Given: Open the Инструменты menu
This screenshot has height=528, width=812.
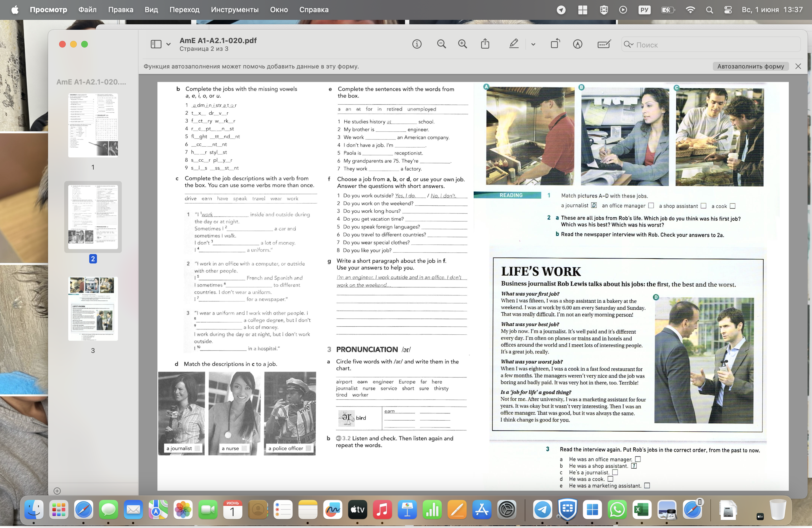Looking at the screenshot, I should (235, 10).
